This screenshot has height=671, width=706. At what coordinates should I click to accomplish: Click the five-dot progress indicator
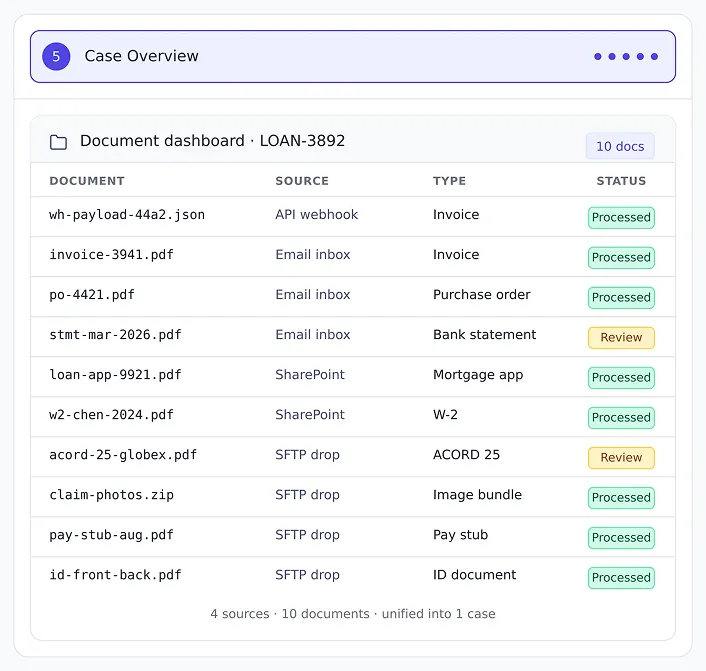626,56
